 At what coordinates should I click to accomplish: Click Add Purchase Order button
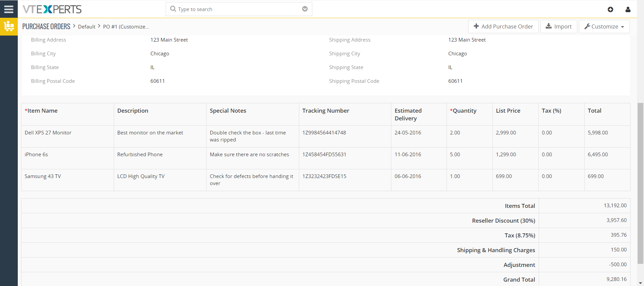pyautogui.click(x=503, y=26)
